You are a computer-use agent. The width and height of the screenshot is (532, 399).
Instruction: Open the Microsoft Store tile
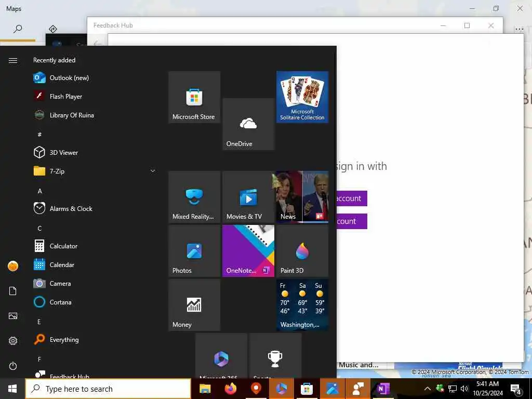[194, 97]
